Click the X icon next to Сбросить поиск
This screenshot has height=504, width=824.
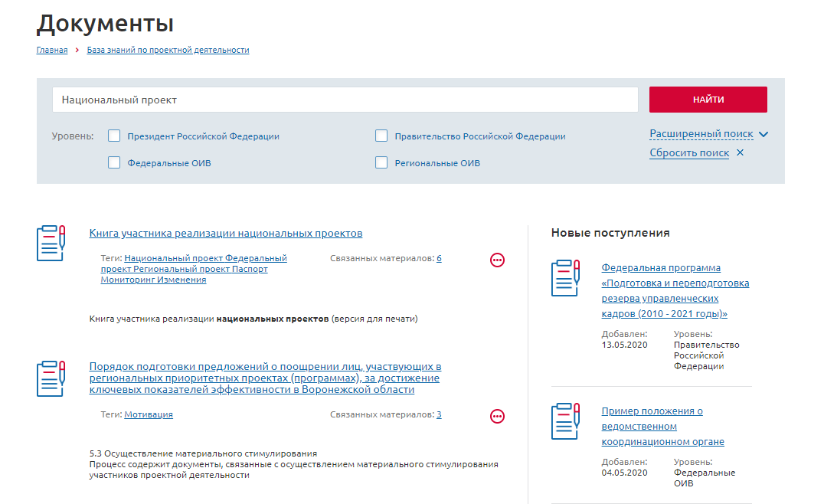tap(740, 152)
